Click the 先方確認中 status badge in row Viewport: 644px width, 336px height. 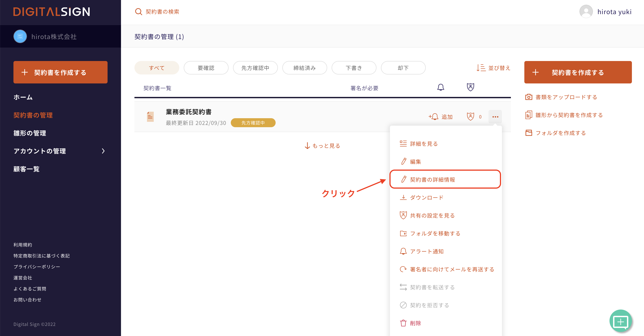[253, 123]
